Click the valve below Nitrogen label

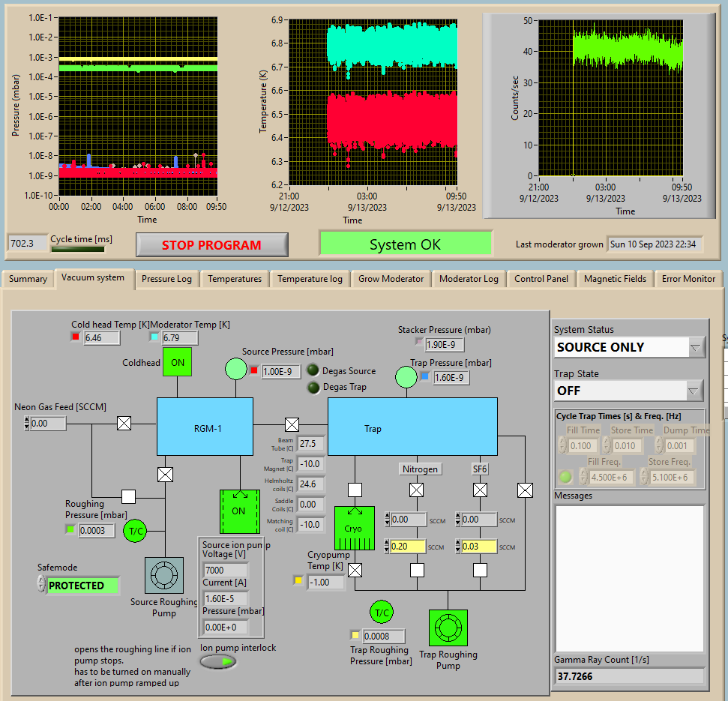coord(417,490)
